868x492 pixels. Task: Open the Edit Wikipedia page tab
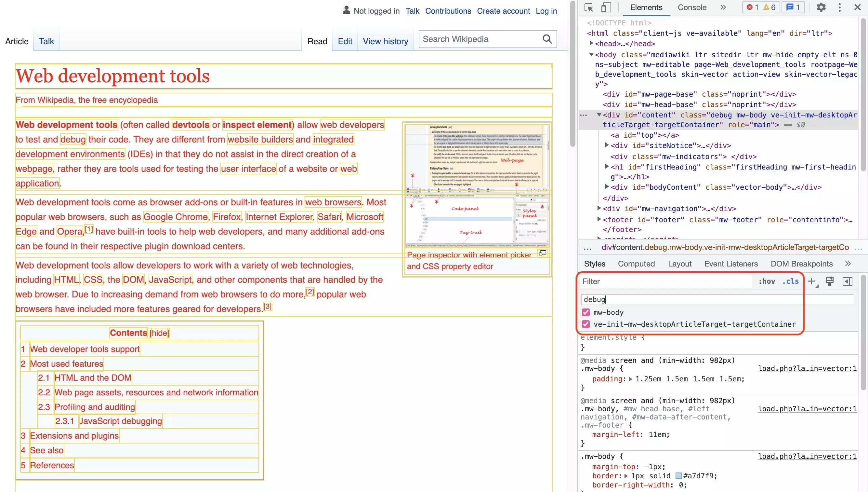click(x=345, y=41)
